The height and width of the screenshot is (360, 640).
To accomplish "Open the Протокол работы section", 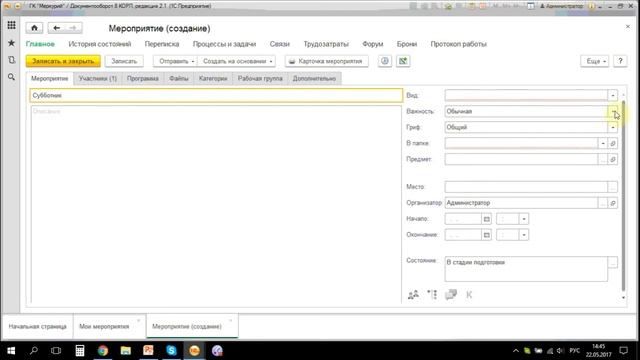I will (x=458, y=44).
